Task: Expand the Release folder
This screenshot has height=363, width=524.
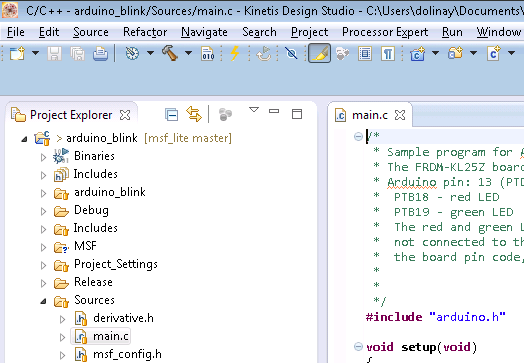Action: point(43,283)
